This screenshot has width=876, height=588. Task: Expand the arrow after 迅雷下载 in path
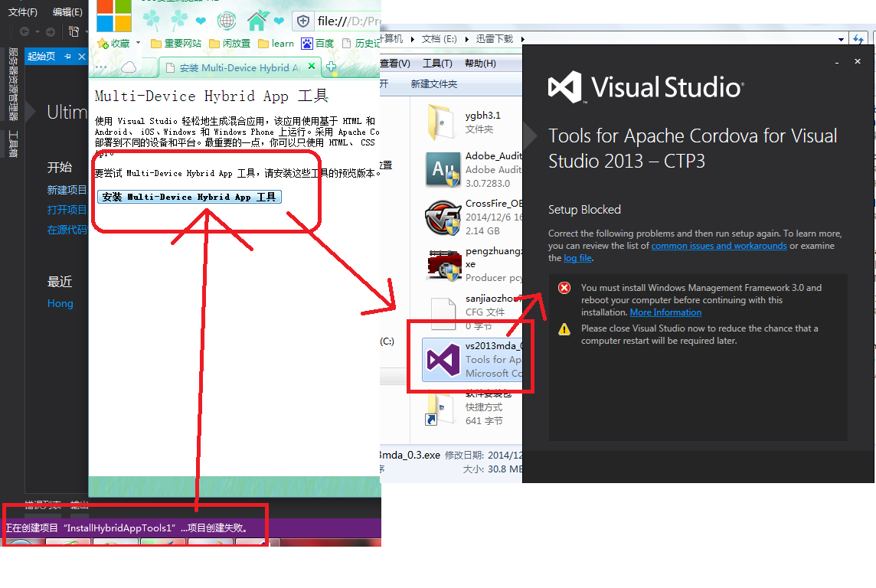pyautogui.click(x=523, y=39)
